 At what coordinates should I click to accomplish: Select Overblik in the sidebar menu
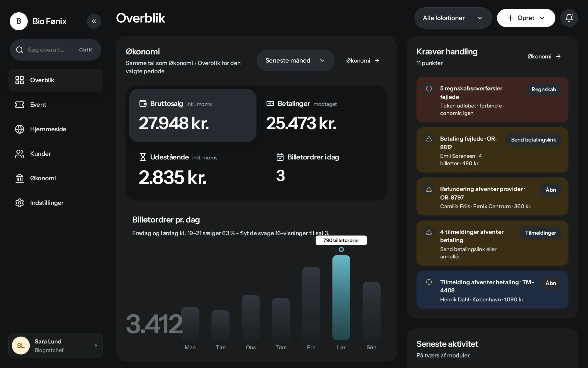click(x=55, y=80)
